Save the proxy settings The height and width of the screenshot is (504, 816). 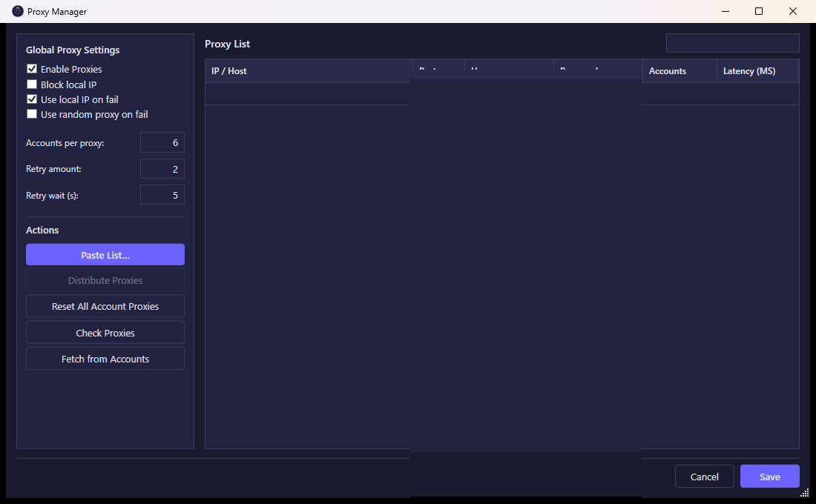click(770, 477)
